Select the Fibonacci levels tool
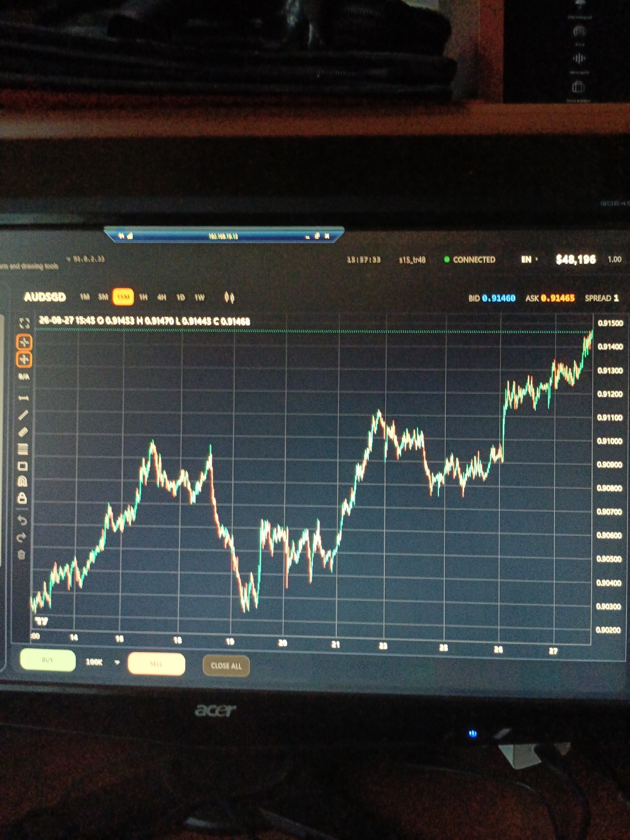630x840 pixels. [x=23, y=449]
